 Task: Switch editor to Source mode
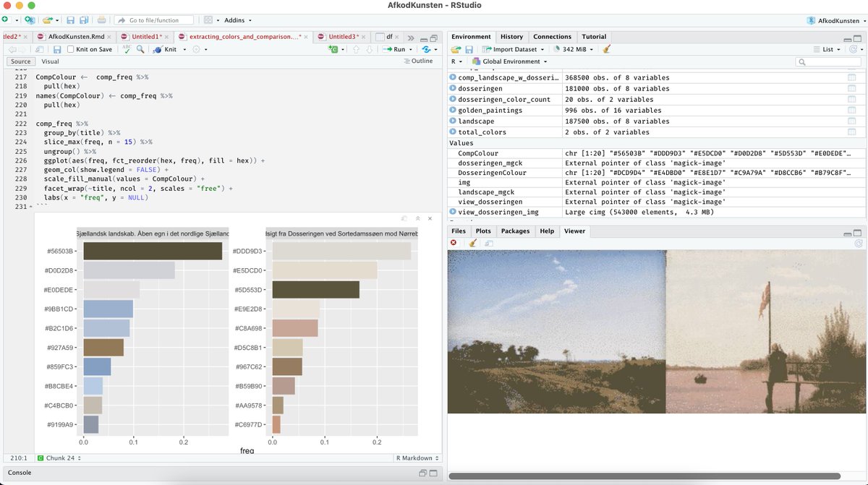pos(20,61)
